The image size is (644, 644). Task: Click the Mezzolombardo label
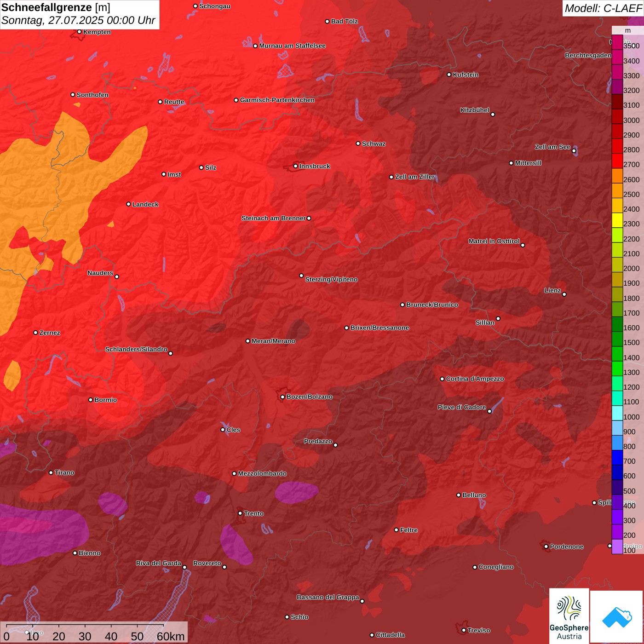click(x=262, y=474)
